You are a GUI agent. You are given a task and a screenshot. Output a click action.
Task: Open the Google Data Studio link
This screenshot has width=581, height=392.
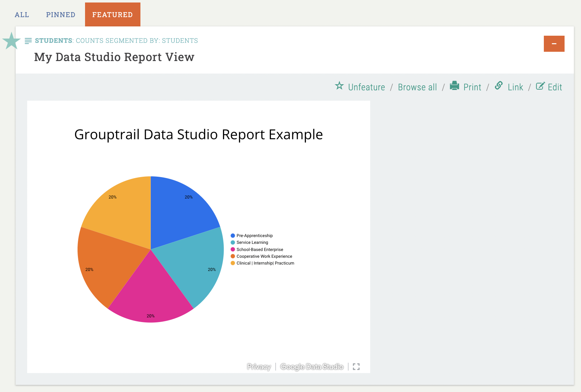[312, 367]
